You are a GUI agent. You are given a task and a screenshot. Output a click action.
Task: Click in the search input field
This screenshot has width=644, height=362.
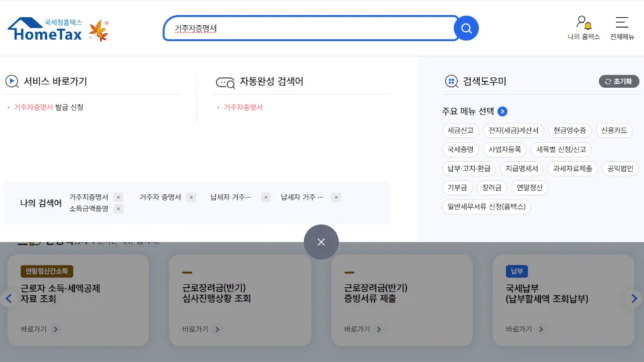point(308,28)
